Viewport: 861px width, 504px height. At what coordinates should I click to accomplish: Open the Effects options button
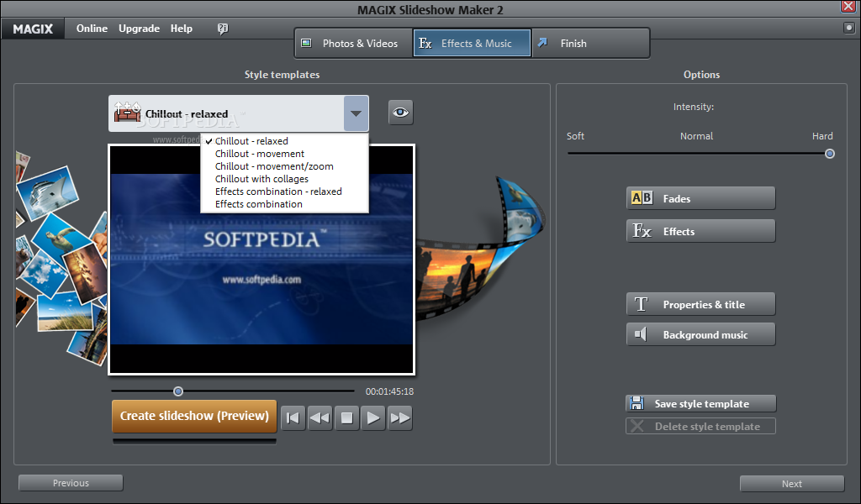pos(700,231)
